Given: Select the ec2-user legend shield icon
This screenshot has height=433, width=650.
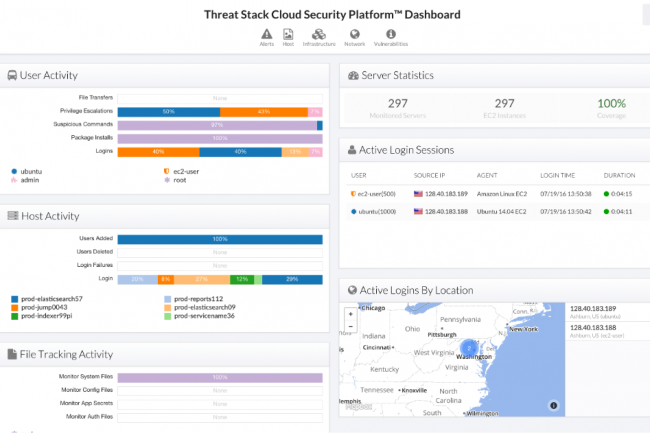Looking at the screenshot, I should point(167,171).
